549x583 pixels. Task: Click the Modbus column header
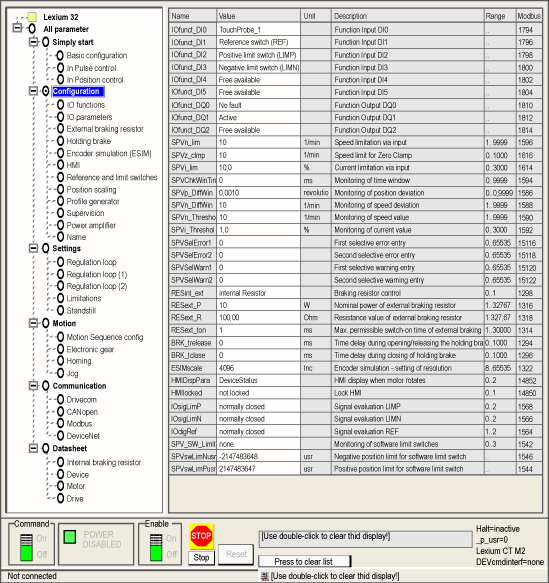[529, 16]
